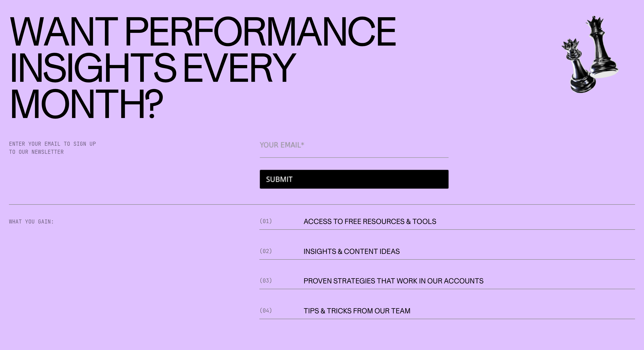Click the taller upright chess queen piece

(x=601, y=47)
